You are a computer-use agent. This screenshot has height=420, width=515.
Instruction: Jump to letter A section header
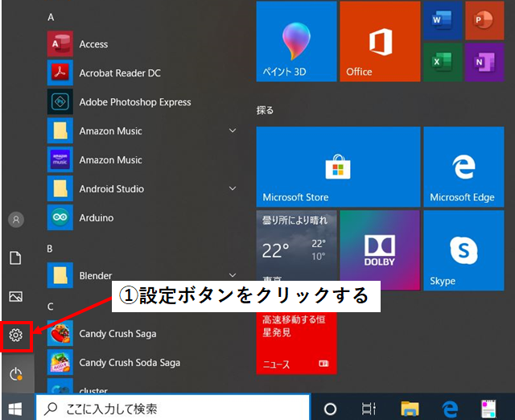coord(51,17)
